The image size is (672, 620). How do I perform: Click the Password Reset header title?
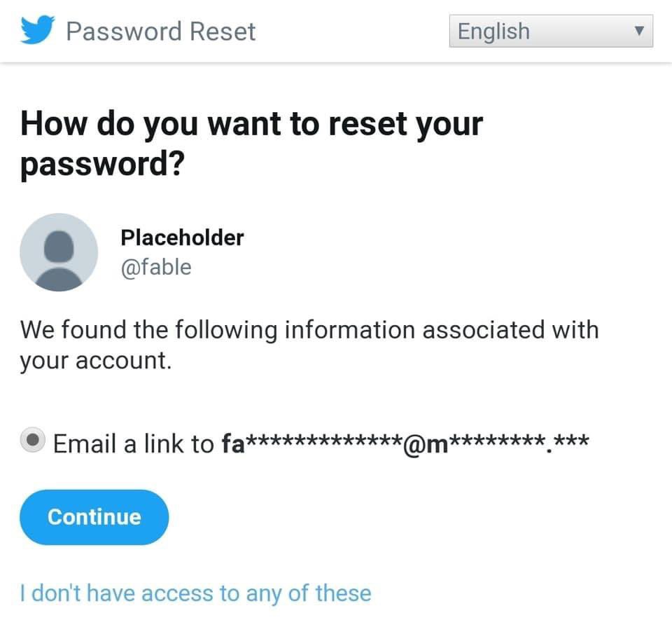pos(160,32)
